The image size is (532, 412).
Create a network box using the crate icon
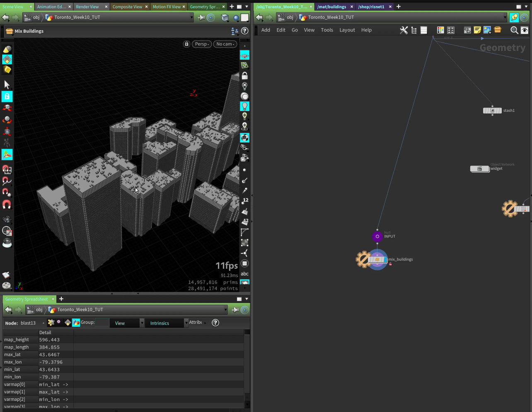click(498, 30)
